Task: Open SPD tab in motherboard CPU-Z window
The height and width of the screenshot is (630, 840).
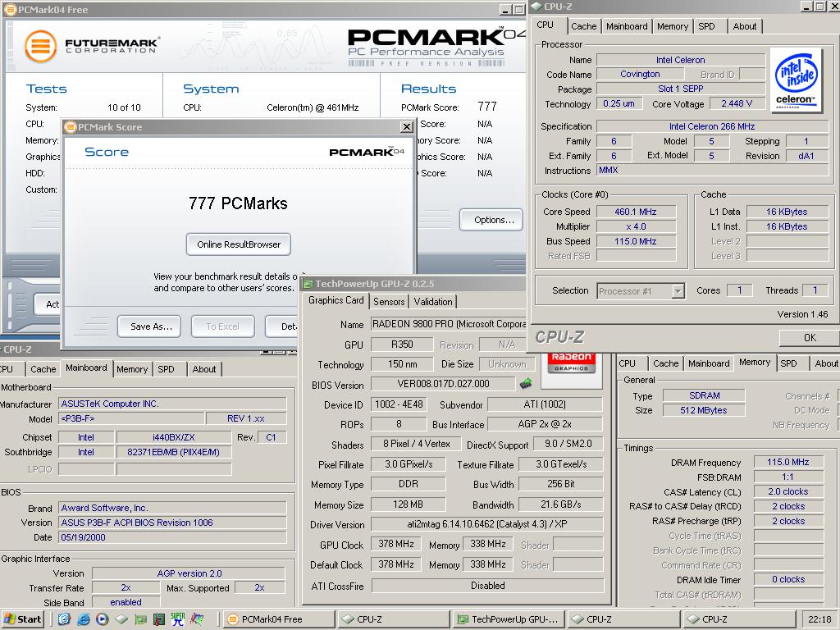Action: click(x=166, y=369)
